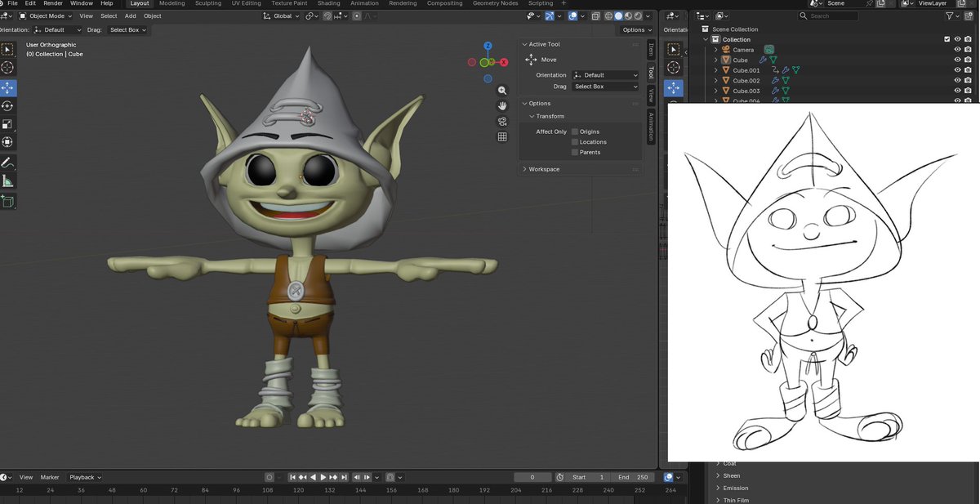980x504 pixels.
Task: Select the Select Box tool in the toolbar
Action: [x=8, y=50]
